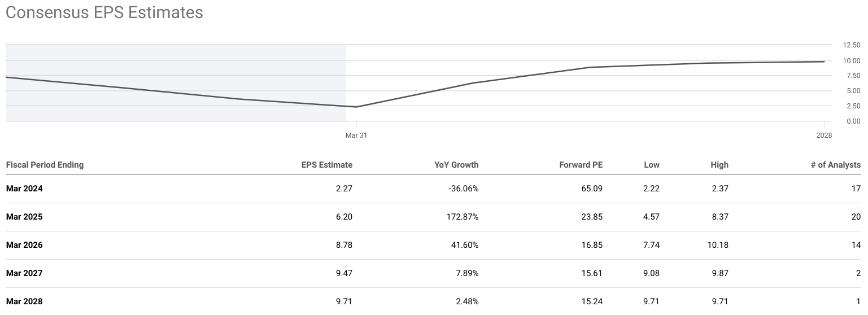Sort by the EPS Estimate column header

pos(326,165)
